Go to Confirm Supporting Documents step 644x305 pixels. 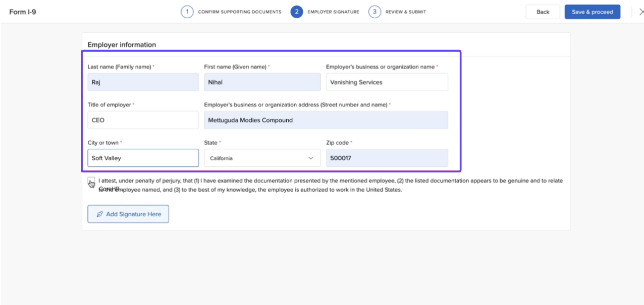[x=239, y=12]
